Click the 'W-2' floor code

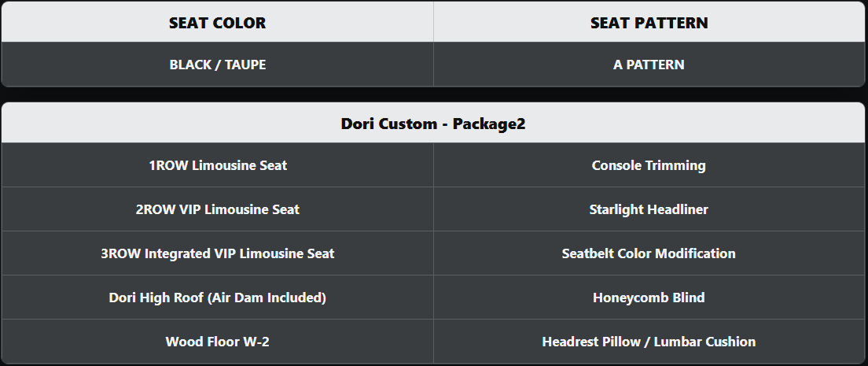point(255,342)
